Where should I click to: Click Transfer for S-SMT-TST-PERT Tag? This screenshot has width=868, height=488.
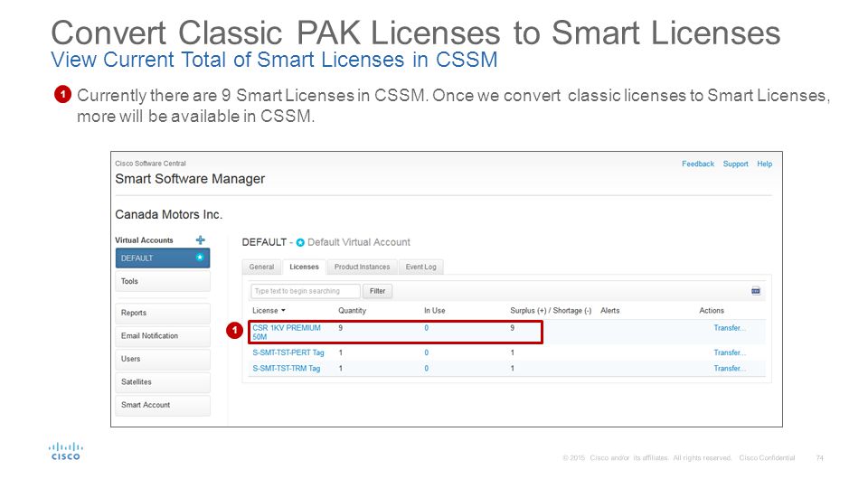tap(730, 352)
